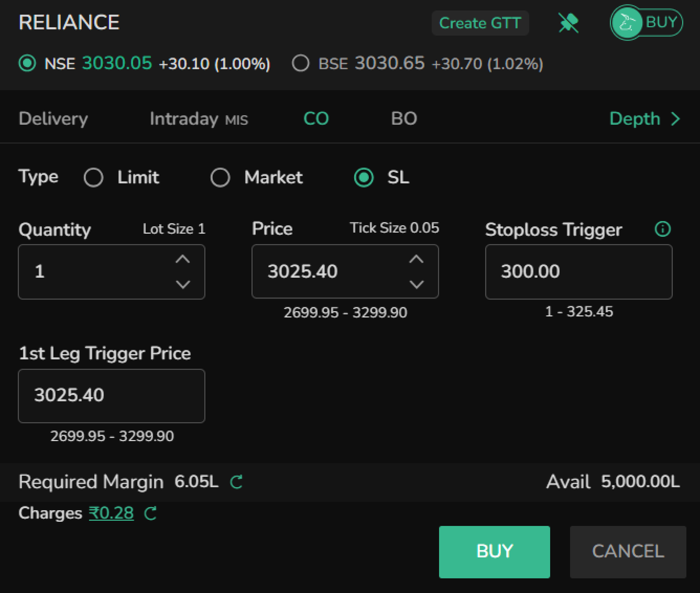The image size is (700, 593).
Task: Expand the Depth chevron
Action: [675, 119]
